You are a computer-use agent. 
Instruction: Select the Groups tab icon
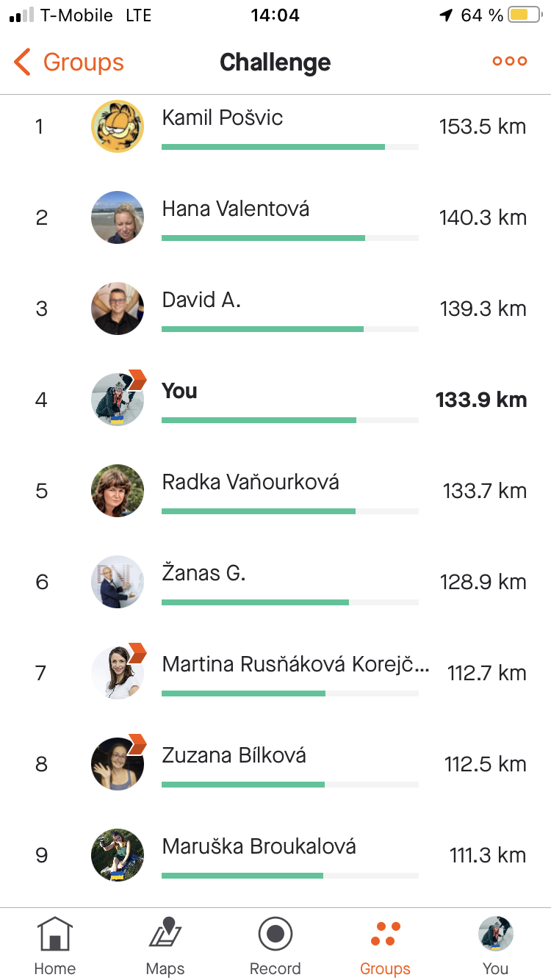tap(385, 934)
